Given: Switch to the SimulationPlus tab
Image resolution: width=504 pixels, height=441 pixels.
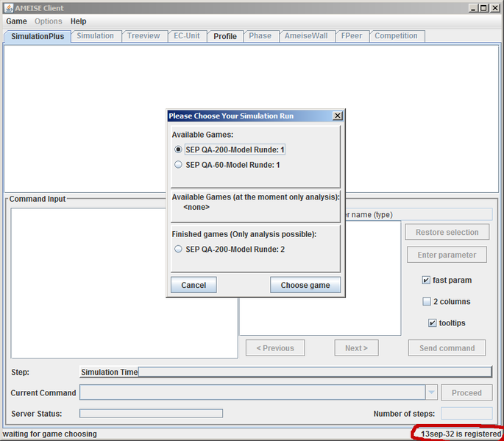Looking at the screenshot, I should tap(38, 36).
